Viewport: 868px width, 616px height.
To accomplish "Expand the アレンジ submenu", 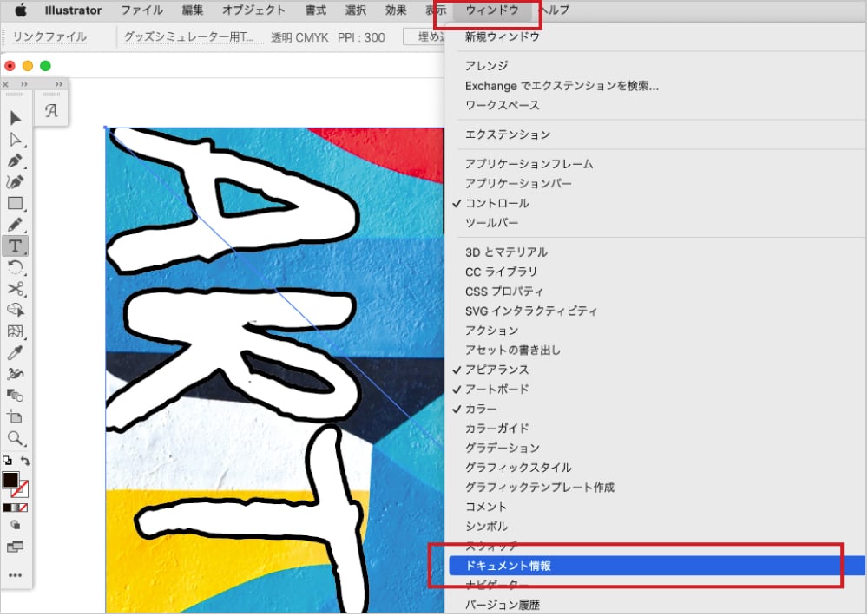I will coord(486,66).
